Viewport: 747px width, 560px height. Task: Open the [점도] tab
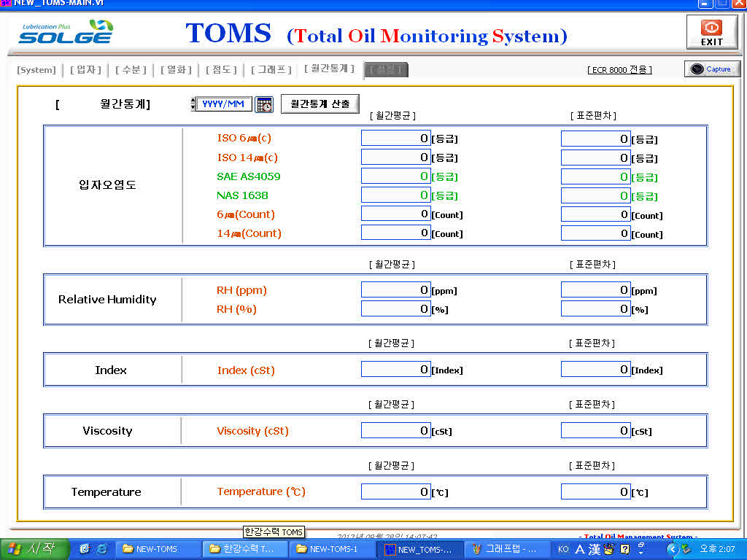pyautogui.click(x=221, y=70)
